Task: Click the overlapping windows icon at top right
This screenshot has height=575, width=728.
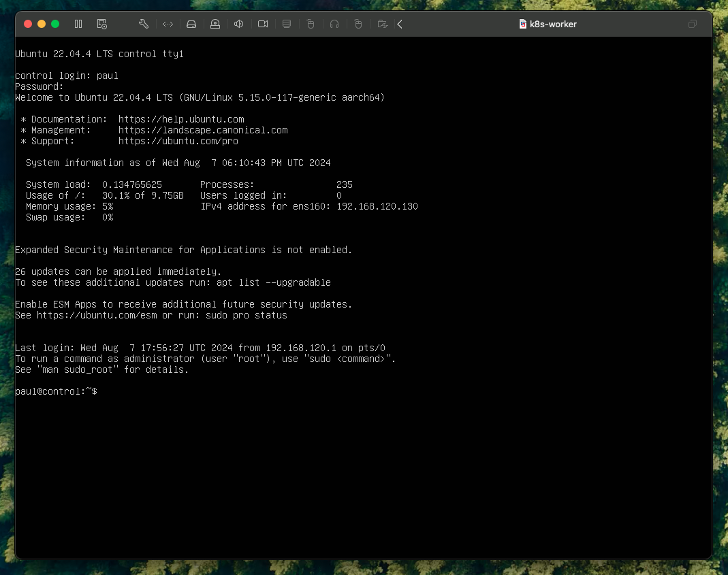Action: point(693,24)
